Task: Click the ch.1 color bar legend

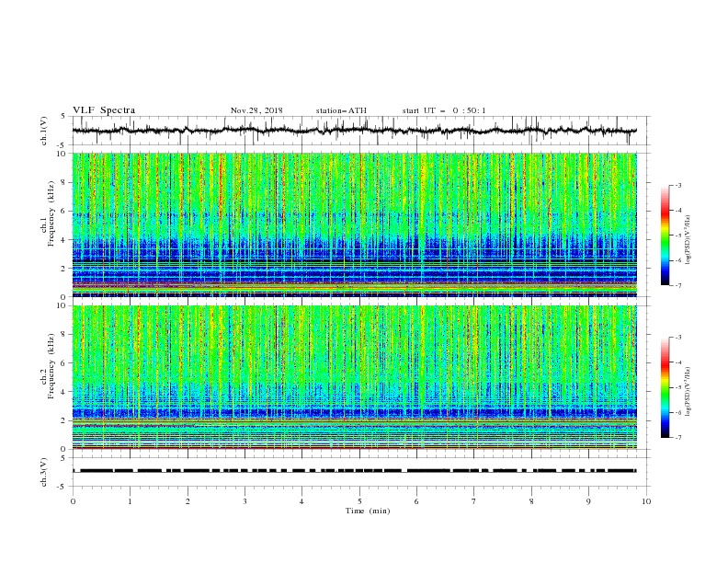Action: [665, 236]
